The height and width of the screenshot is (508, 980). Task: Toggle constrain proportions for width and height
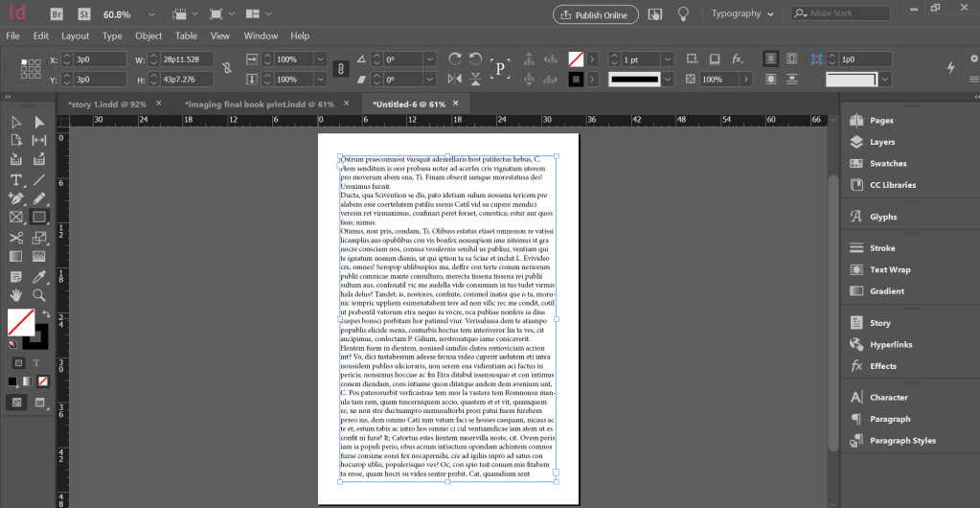226,68
